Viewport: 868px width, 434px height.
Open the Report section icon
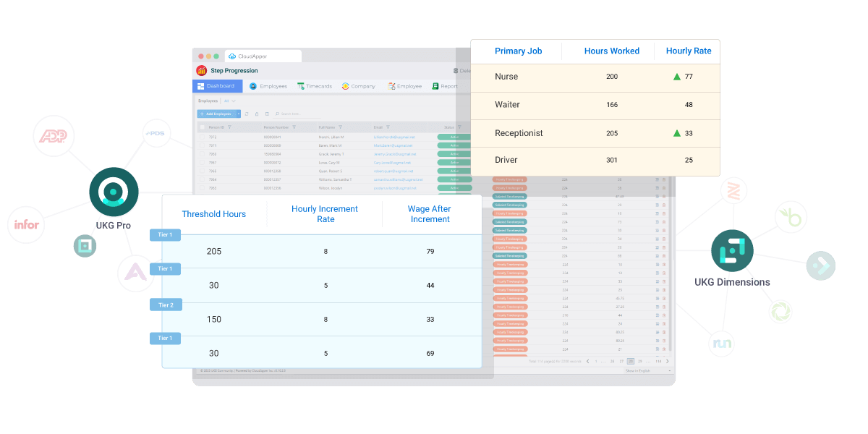click(x=435, y=86)
